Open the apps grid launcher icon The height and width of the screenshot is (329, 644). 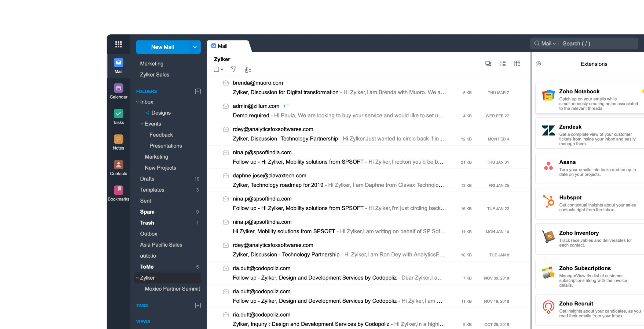(118, 44)
